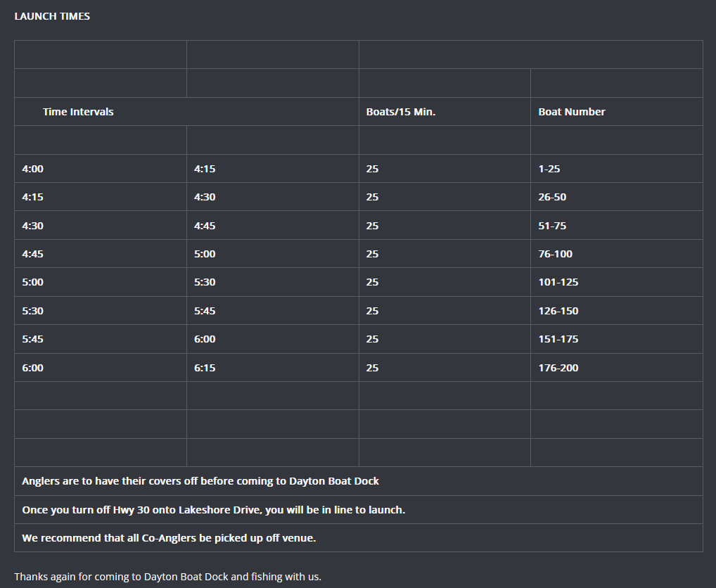
Task: Select the 4:15 end time in first row
Action: coord(205,169)
